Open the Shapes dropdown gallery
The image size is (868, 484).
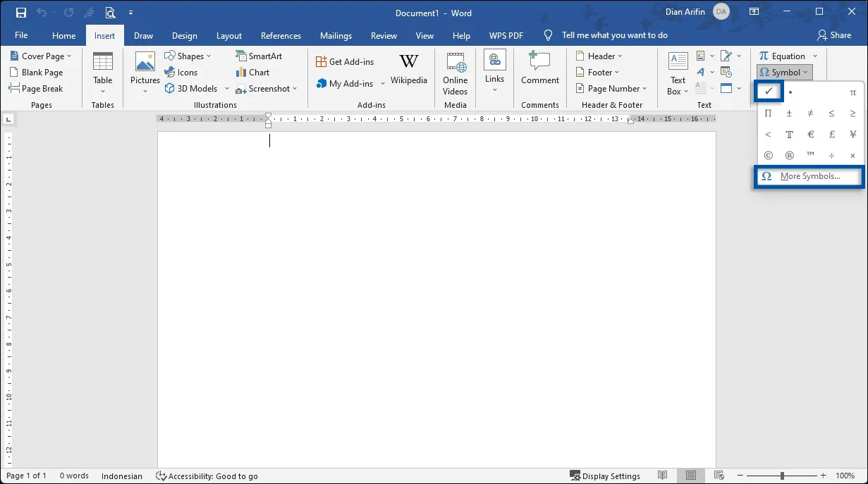(x=188, y=56)
